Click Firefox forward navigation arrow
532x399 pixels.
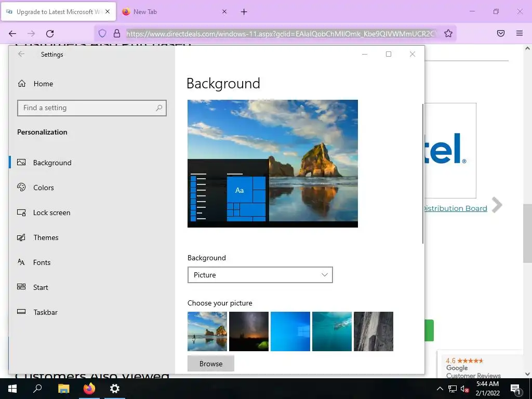coord(31,33)
